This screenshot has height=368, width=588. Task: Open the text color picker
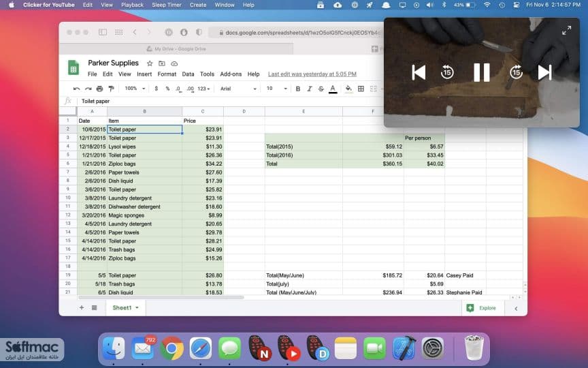(333, 89)
